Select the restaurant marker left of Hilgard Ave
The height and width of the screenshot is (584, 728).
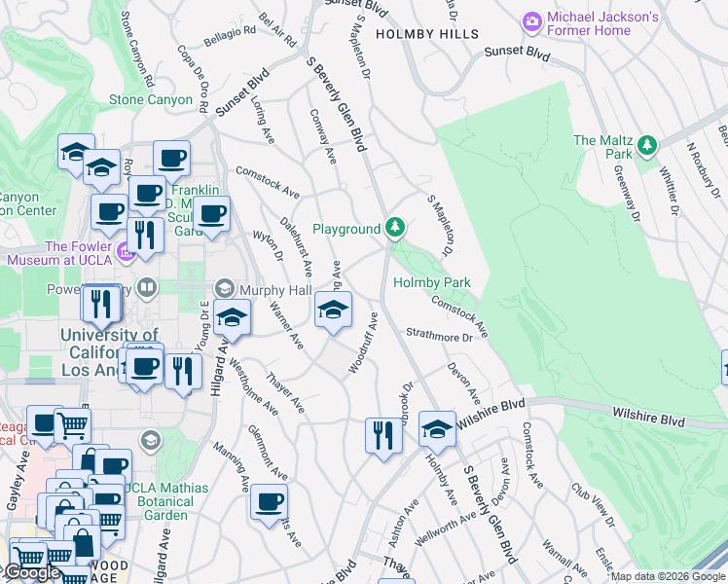(183, 375)
